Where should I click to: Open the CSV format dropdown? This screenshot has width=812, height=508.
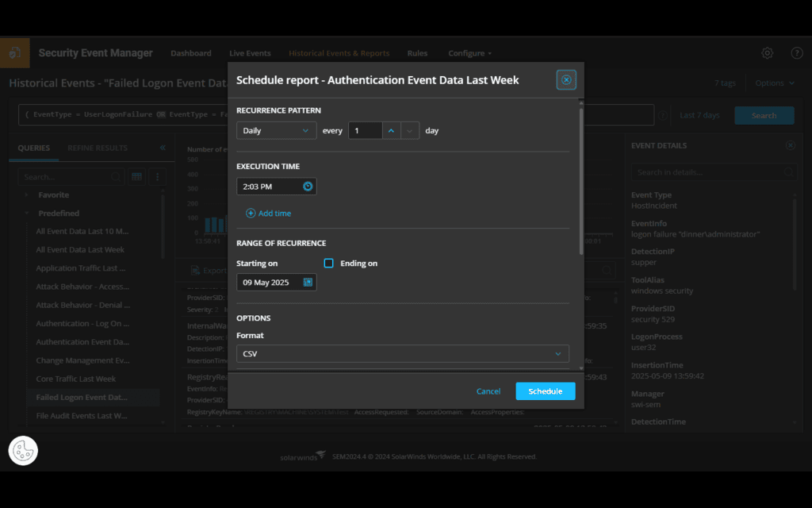pyautogui.click(x=402, y=353)
